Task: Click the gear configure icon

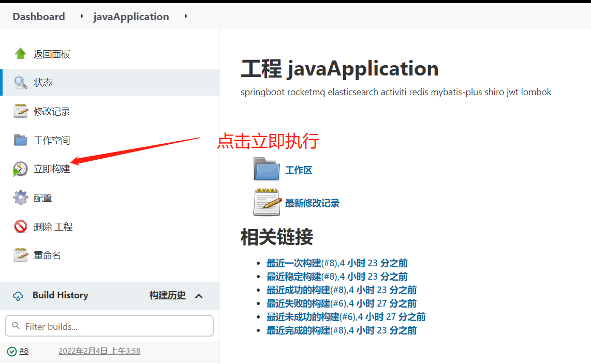Action: (x=20, y=198)
